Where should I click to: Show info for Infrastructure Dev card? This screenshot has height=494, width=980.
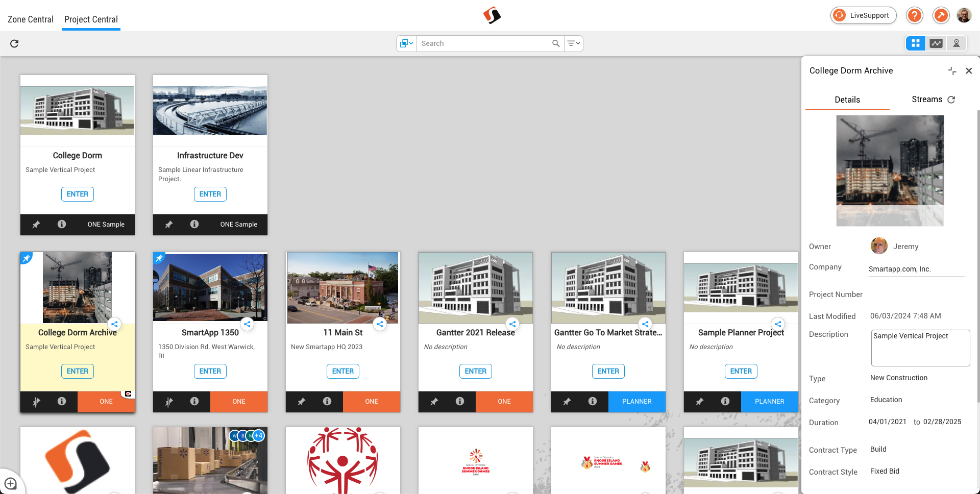pos(194,224)
